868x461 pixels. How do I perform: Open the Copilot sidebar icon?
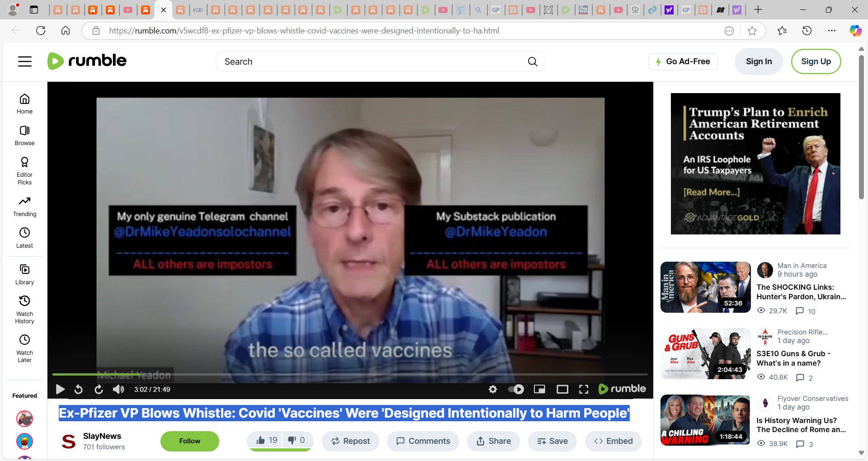point(855,31)
